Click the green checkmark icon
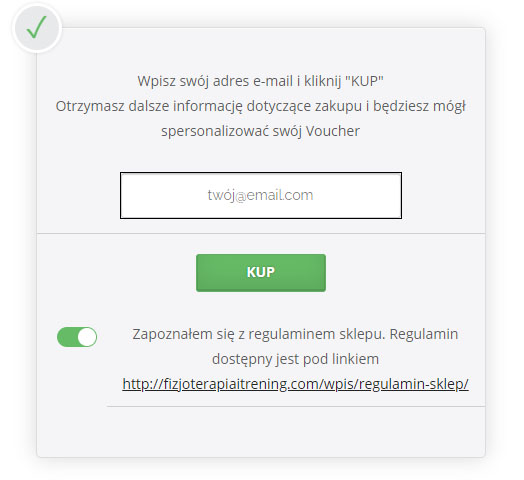This screenshot has height=480, width=524. (37, 27)
